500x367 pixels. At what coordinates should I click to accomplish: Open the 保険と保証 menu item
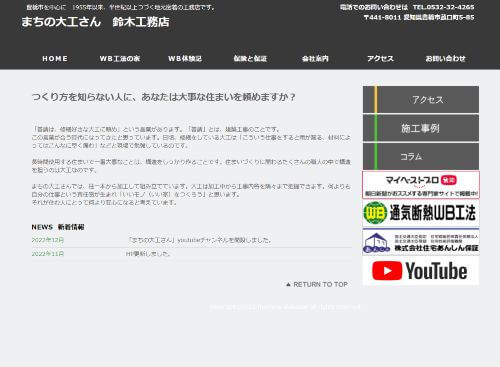click(250, 59)
